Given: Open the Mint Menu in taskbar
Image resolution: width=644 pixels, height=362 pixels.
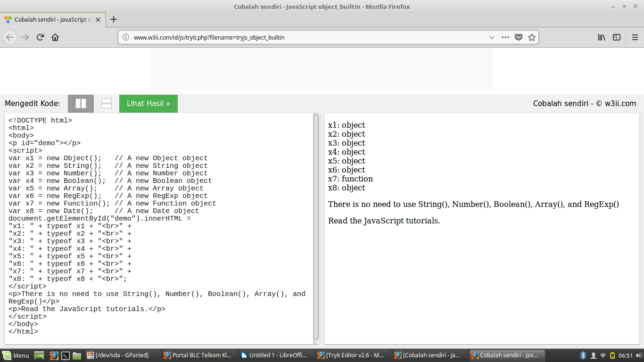Looking at the screenshot, I should (16, 355).
